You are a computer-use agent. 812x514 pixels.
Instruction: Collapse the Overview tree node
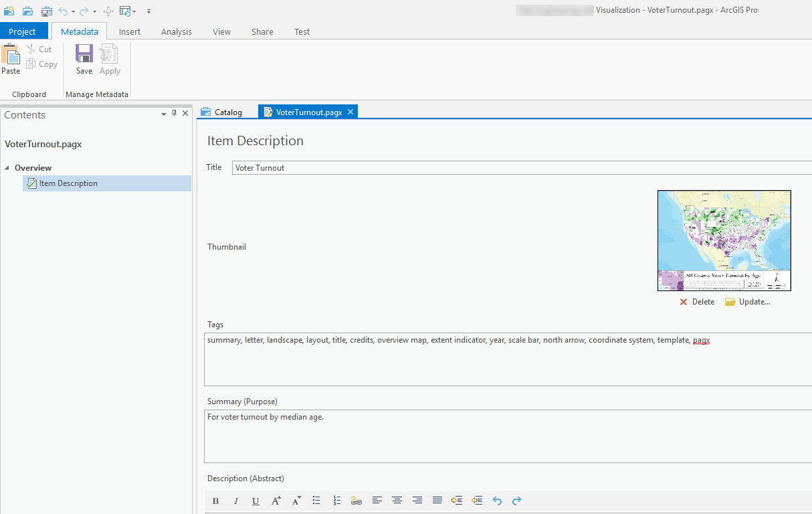pyautogui.click(x=7, y=168)
